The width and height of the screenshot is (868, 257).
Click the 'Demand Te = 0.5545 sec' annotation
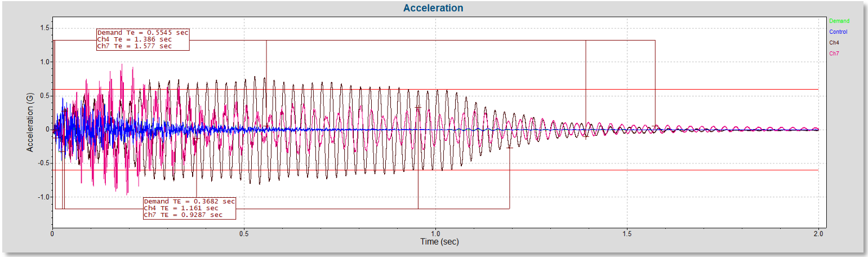(143, 33)
